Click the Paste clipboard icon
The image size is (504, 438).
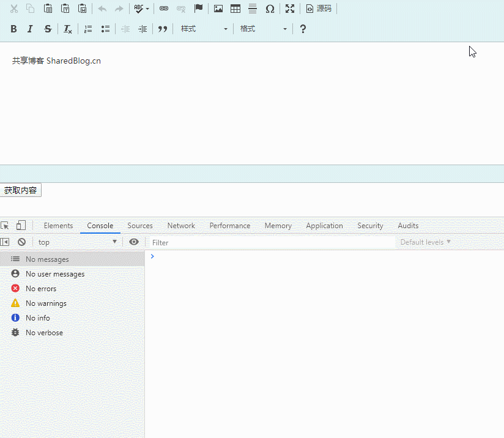pos(48,9)
